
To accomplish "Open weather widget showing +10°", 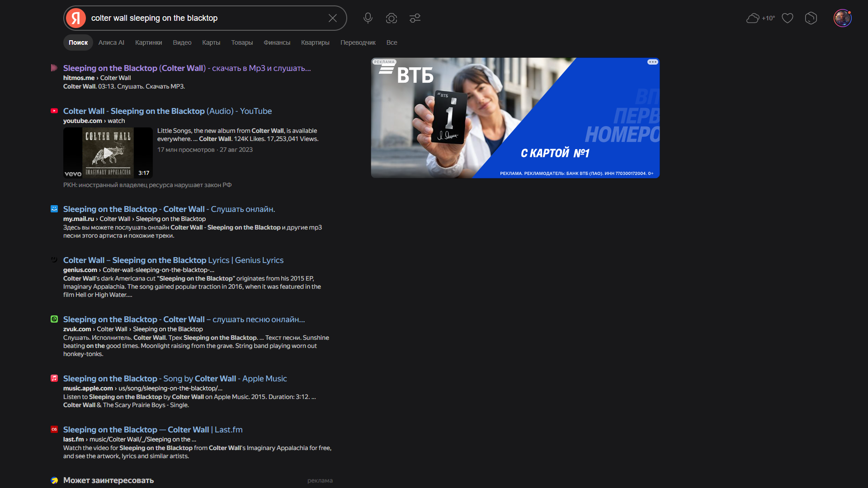I will tap(760, 18).
